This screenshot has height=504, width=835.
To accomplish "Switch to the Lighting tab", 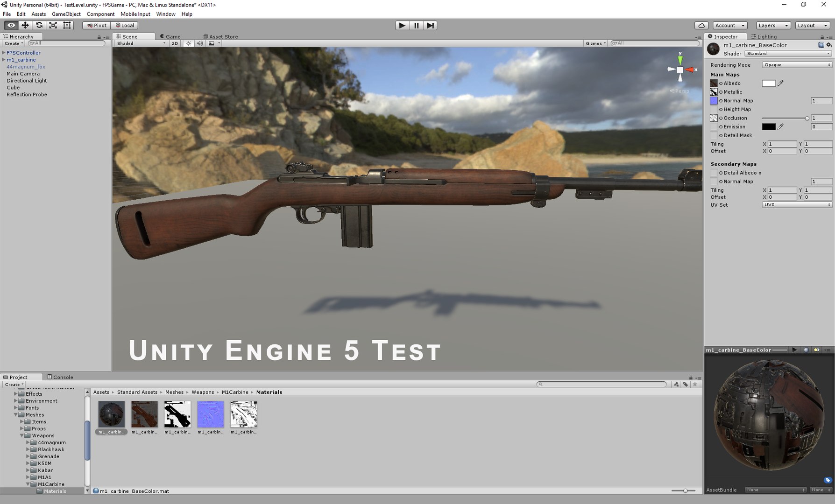I will click(x=764, y=36).
